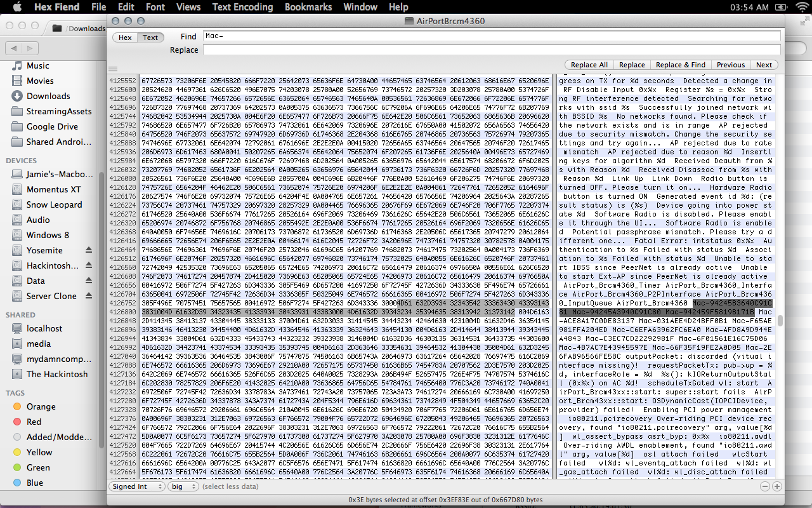Click the minus button in data inspector
The height and width of the screenshot is (508, 812).
pos(765,486)
